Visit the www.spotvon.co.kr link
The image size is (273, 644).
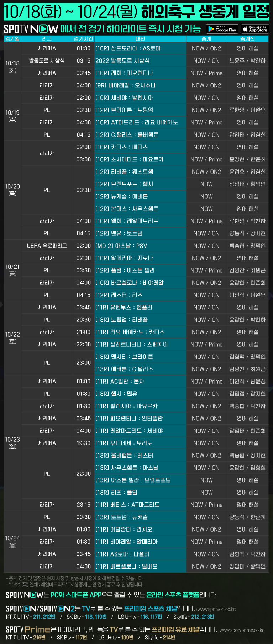click(216, 609)
